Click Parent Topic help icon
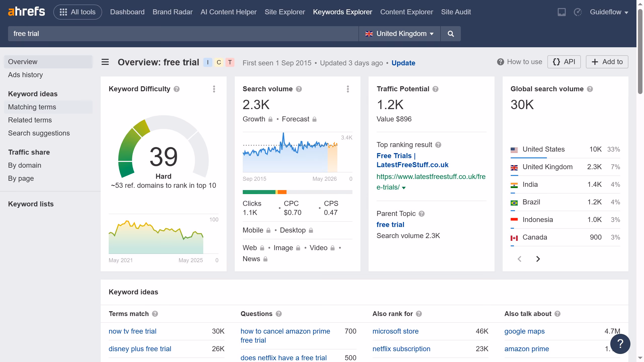 point(422,214)
